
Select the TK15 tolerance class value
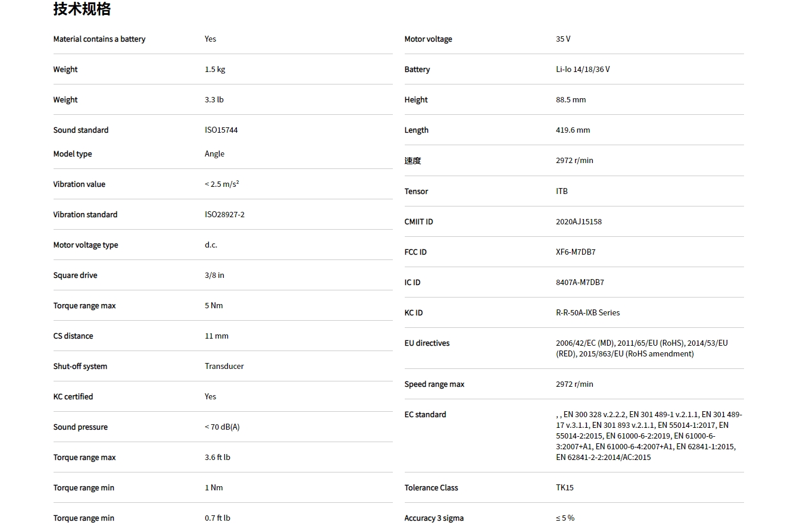coord(564,488)
